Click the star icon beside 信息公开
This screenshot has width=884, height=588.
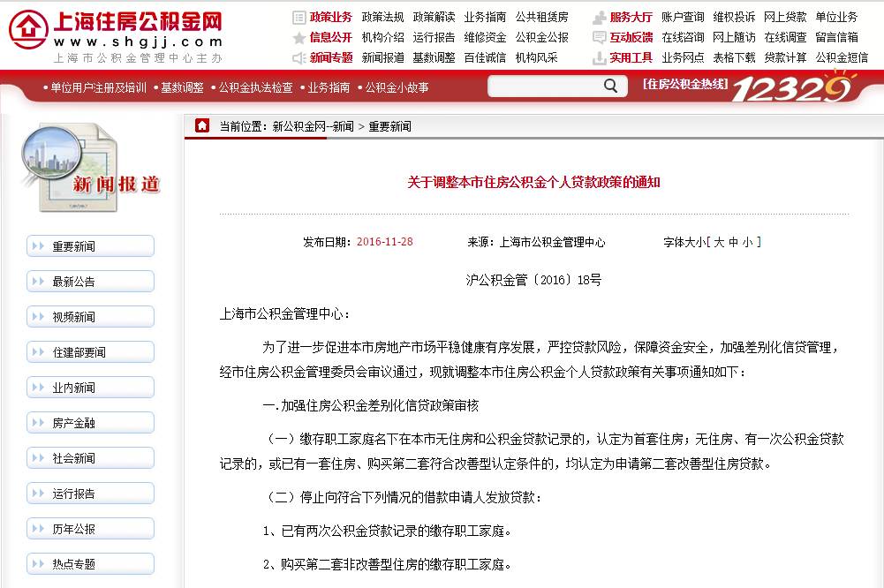click(x=298, y=38)
